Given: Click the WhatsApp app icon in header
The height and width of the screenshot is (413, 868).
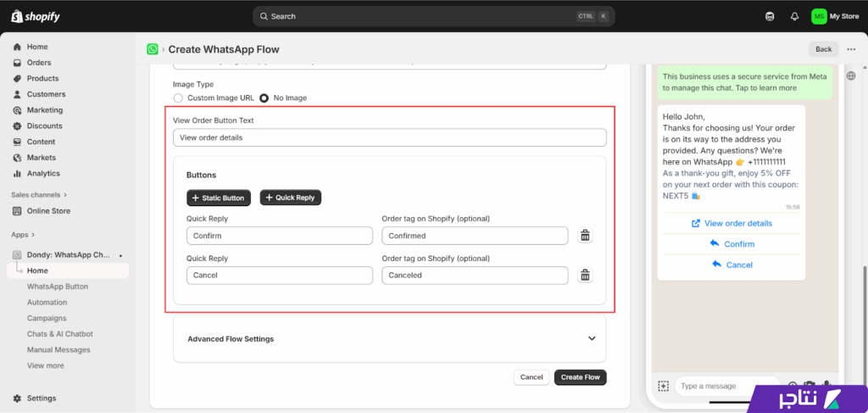Looking at the screenshot, I should (153, 49).
